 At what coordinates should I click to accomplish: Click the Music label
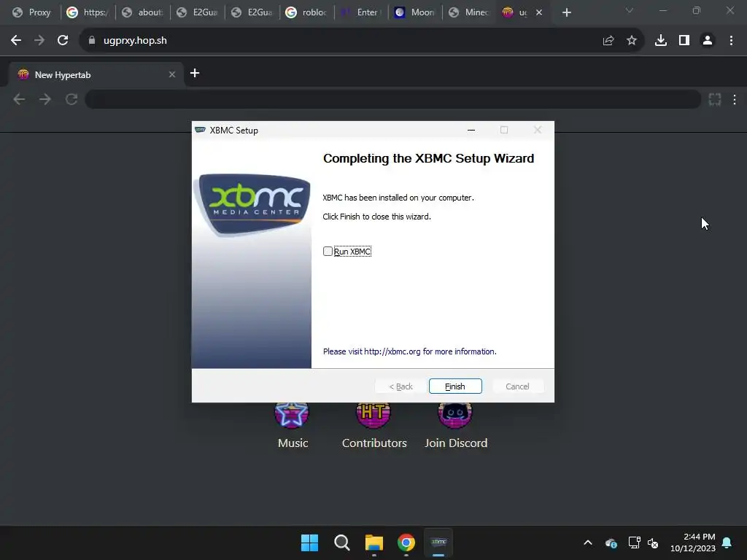293,443
